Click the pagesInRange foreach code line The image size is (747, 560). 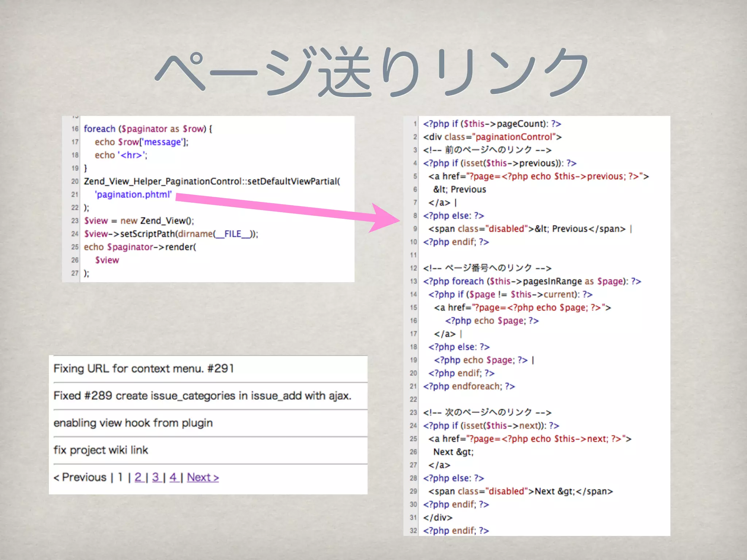click(x=532, y=281)
